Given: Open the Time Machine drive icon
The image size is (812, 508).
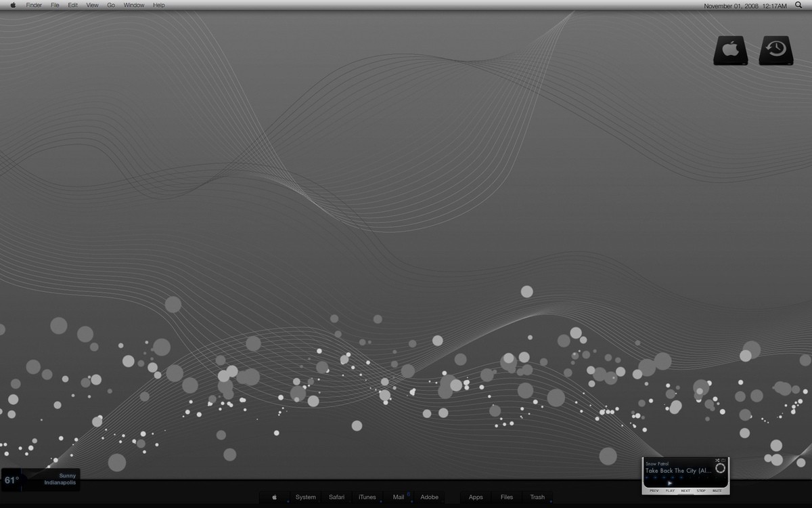Looking at the screenshot, I should (775, 51).
